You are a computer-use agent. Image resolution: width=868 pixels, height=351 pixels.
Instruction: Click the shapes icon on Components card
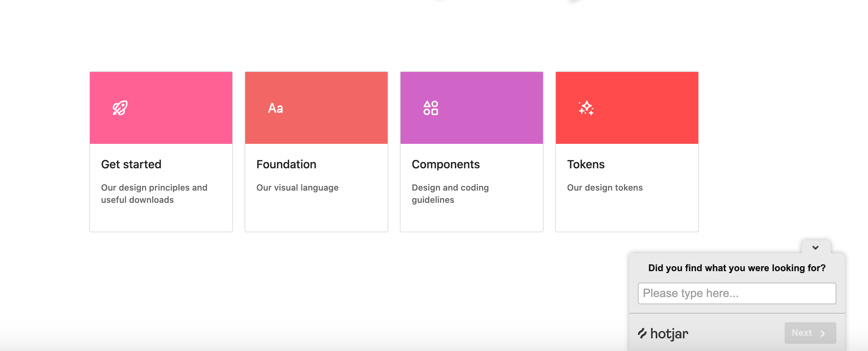(431, 108)
